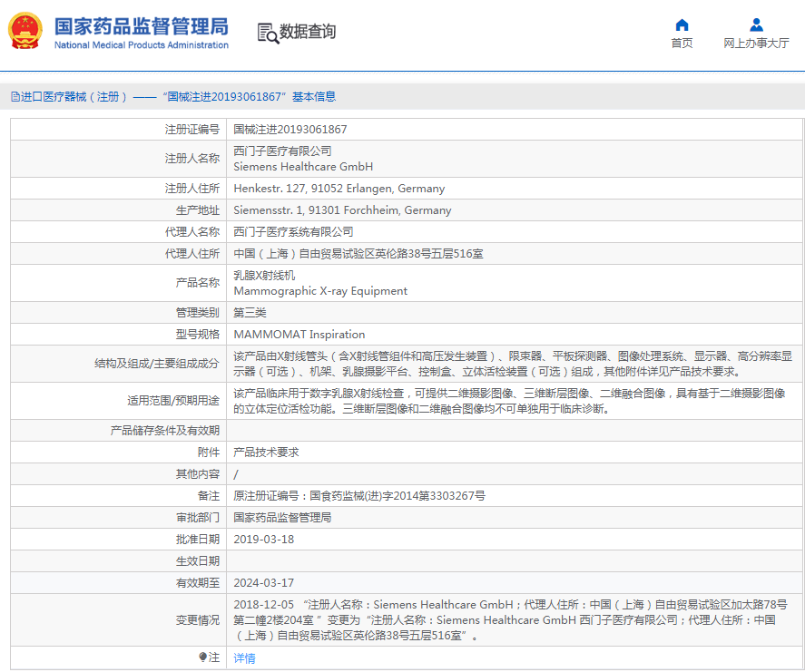The width and height of the screenshot is (805, 672).
Task: Go to 首页 via house icon
Action: click(682, 24)
